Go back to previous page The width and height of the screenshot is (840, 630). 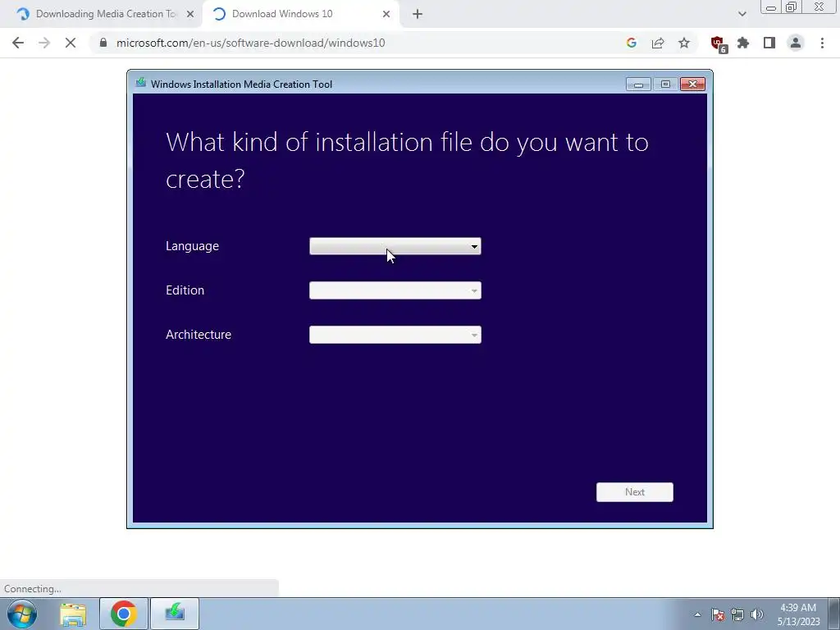tap(18, 43)
